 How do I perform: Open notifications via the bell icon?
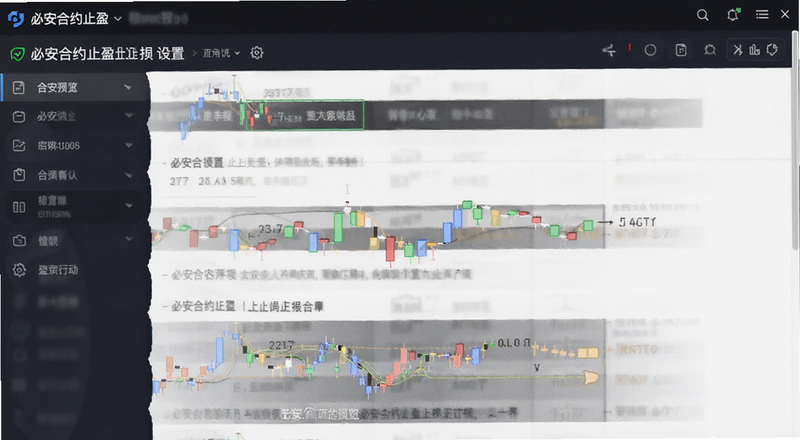[733, 15]
